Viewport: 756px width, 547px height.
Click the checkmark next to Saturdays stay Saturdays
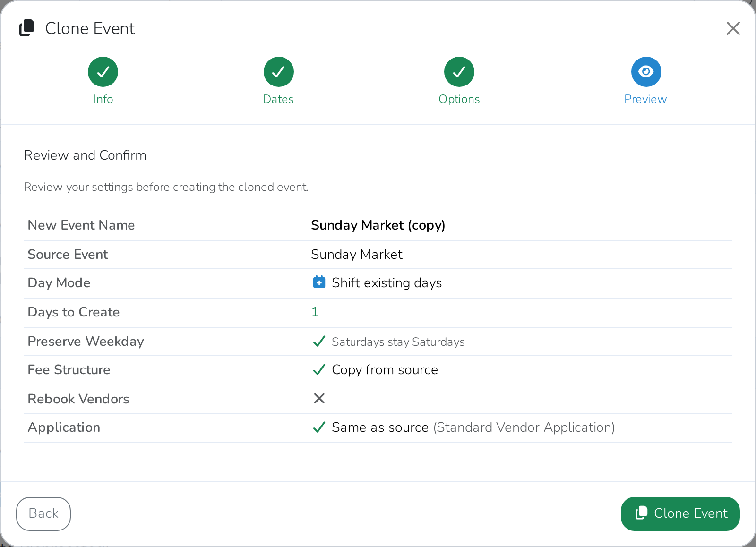319,341
